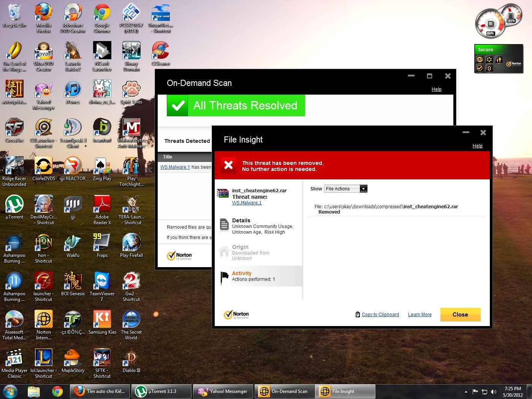Image resolution: width=532 pixels, height=399 pixels.
Task: Open Help in On-Demand Scan window
Action: [x=436, y=89]
